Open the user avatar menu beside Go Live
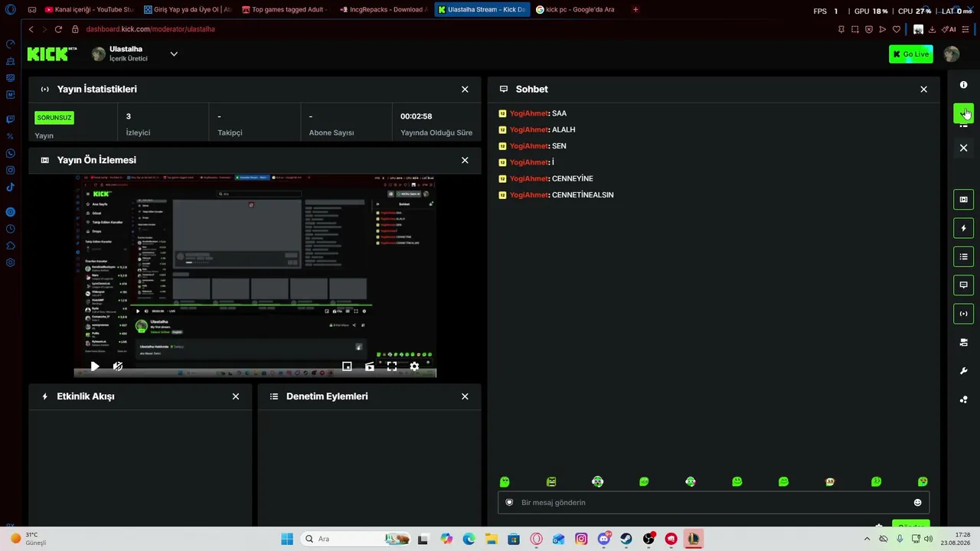This screenshot has height=551, width=980. [x=952, y=54]
